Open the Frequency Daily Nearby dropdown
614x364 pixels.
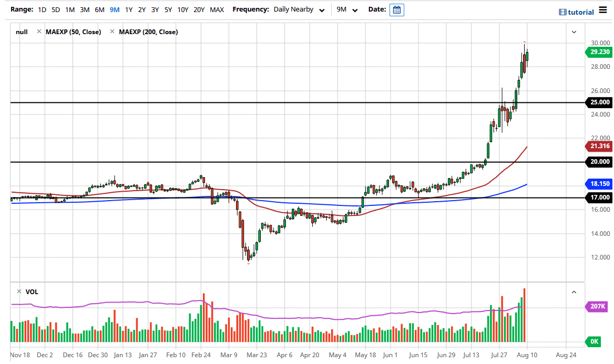(x=299, y=10)
